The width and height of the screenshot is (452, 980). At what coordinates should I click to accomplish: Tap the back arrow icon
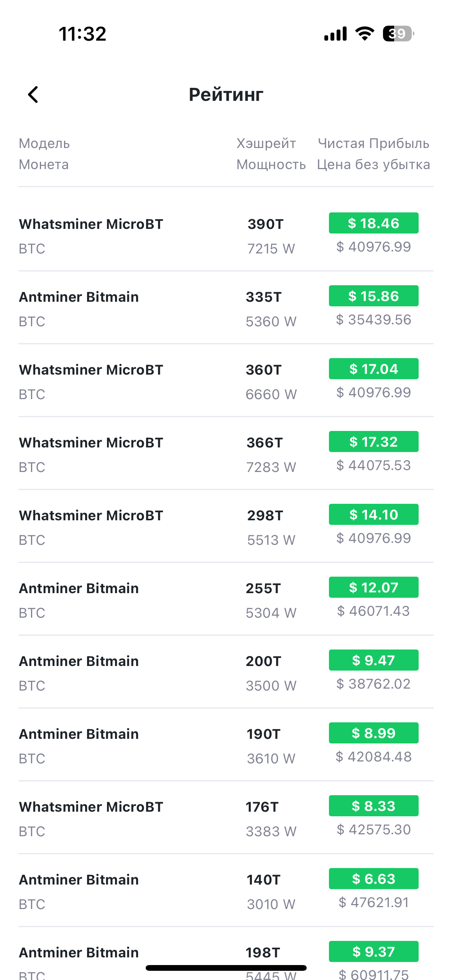[x=33, y=94]
